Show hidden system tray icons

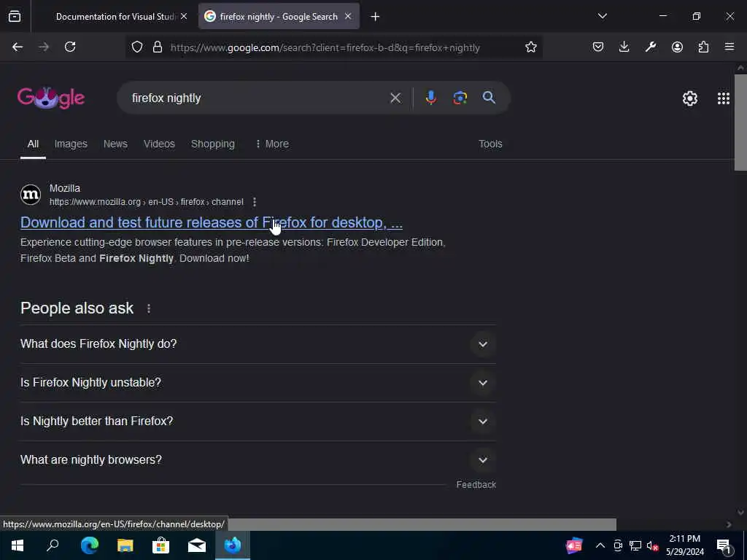click(600, 545)
